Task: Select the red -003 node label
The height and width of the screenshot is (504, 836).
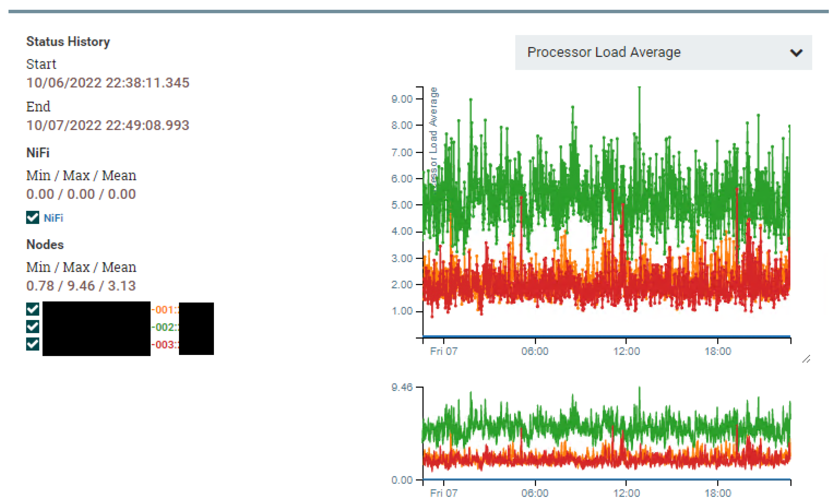Action: (165, 345)
